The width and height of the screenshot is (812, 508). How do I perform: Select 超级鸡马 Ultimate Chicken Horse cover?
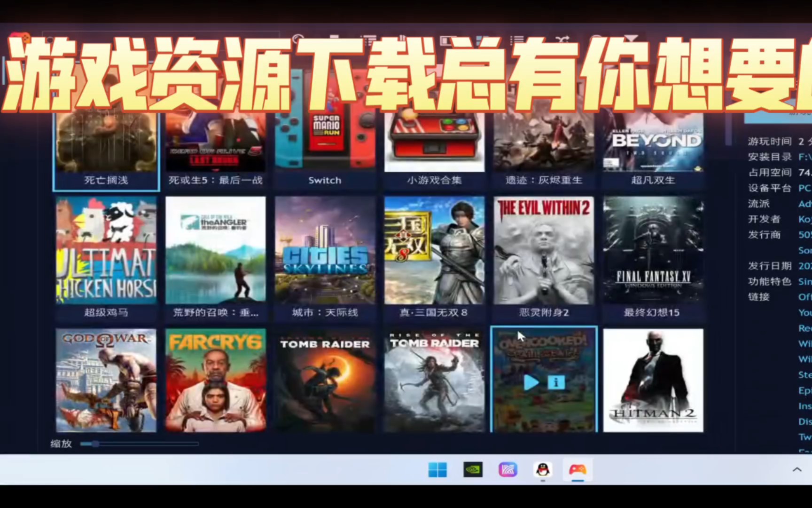point(106,250)
